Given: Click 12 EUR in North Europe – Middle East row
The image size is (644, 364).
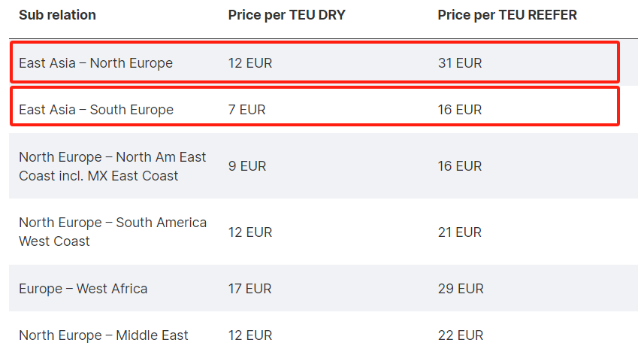Looking at the screenshot, I should (x=250, y=335).
